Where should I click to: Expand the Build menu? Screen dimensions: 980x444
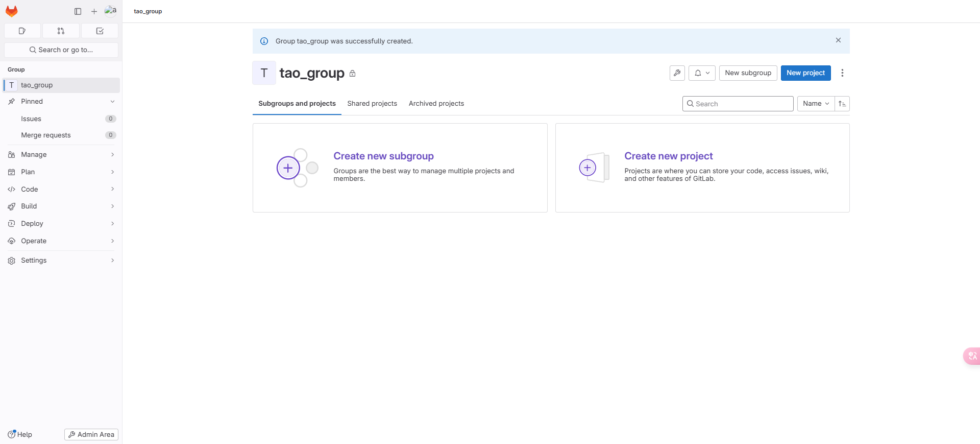point(61,206)
